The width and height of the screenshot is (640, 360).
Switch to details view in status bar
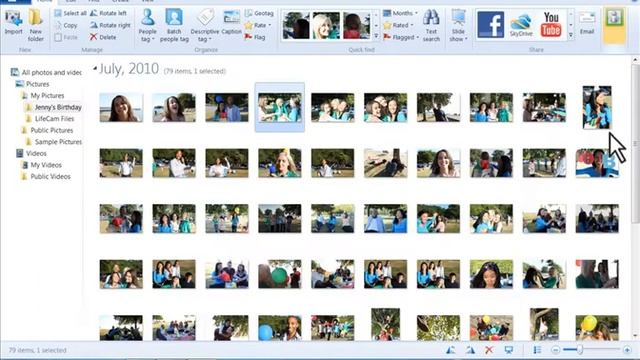537,350
